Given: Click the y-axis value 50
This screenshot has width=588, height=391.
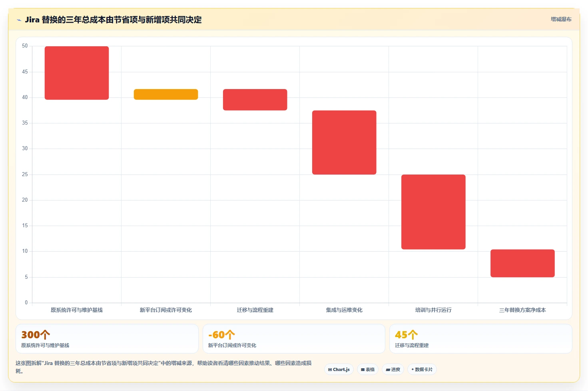Looking at the screenshot, I should pyautogui.click(x=25, y=46).
